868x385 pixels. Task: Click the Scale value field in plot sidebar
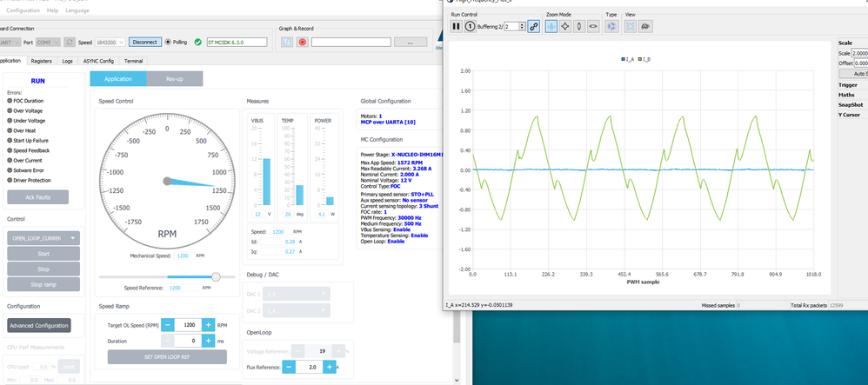pos(859,53)
